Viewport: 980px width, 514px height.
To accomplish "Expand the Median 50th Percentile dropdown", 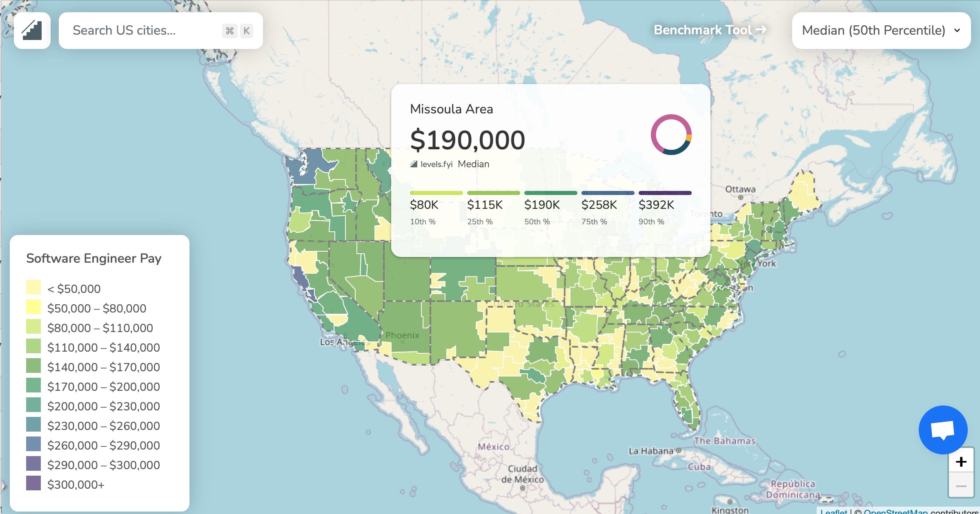I will [x=880, y=31].
